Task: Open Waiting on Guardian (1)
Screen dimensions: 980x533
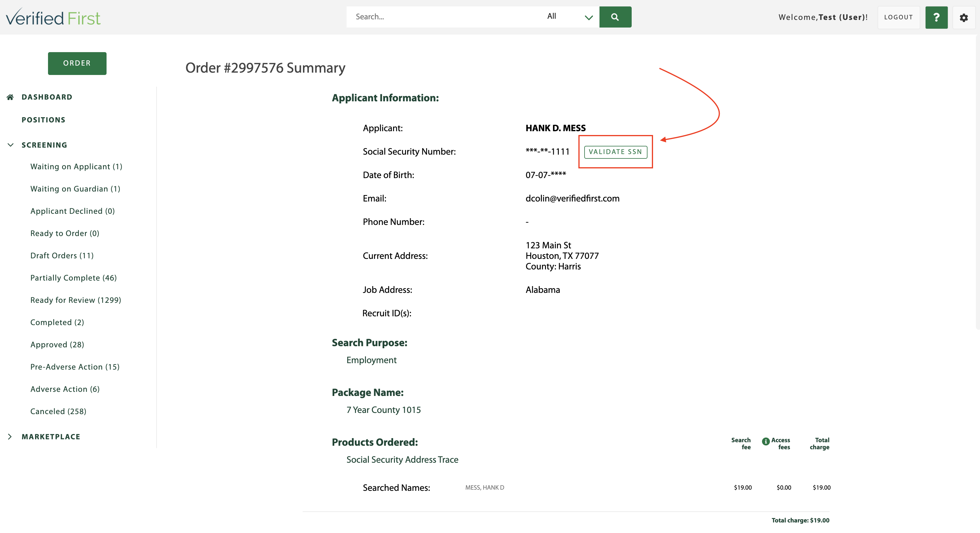Action: (75, 189)
